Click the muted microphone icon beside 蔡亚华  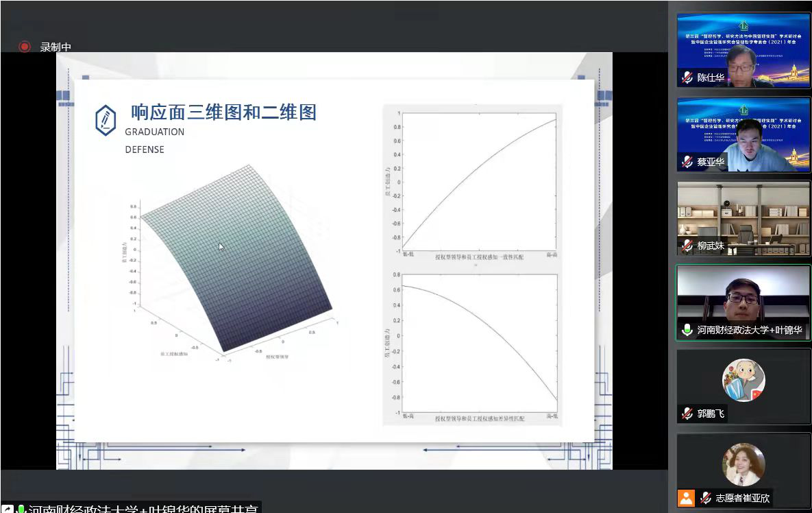coord(687,162)
